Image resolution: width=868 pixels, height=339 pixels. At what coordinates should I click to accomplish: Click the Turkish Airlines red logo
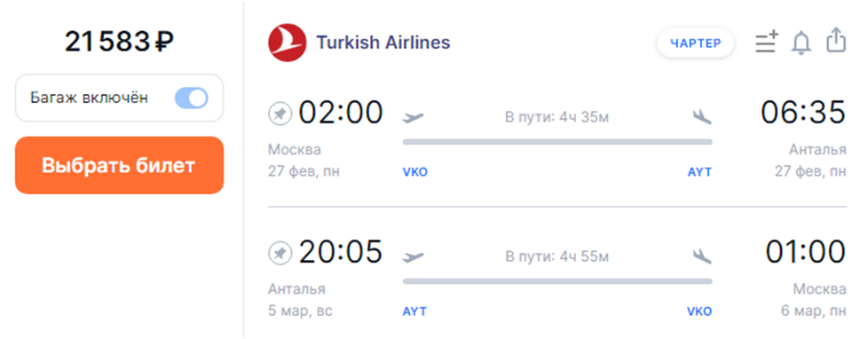pos(288,43)
